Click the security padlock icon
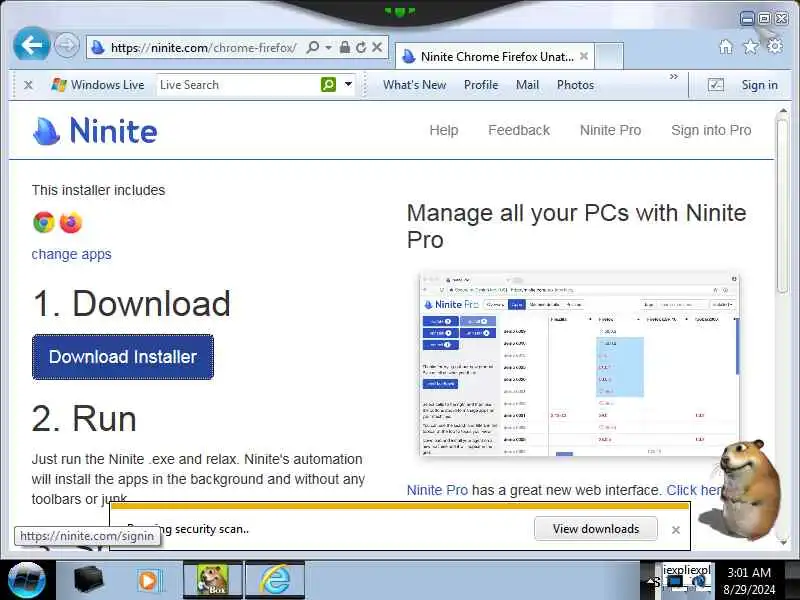Viewport: 800px width, 600px height. [x=344, y=47]
